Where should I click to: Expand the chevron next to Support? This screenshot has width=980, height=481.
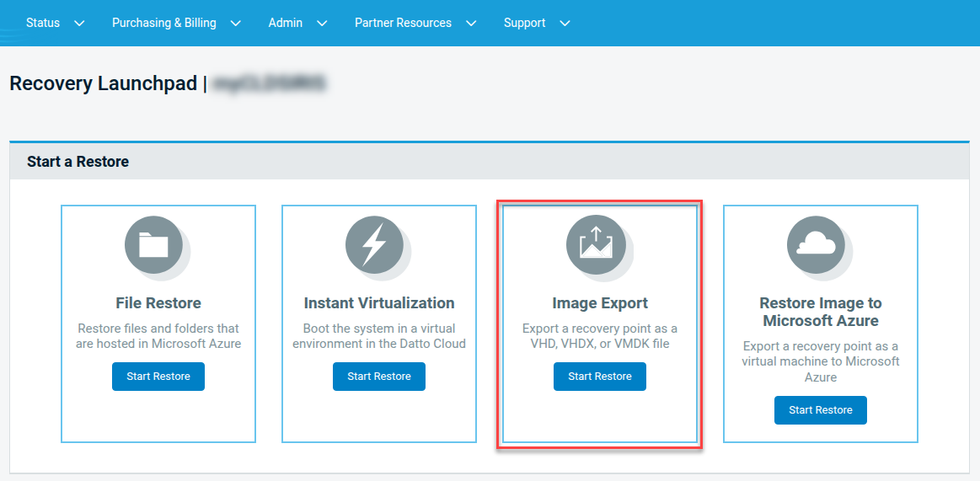tap(565, 23)
